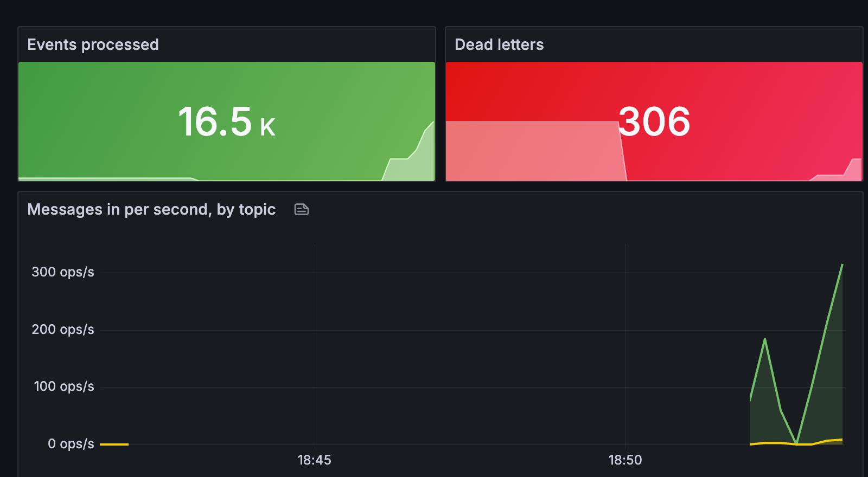Click the 18:45 time axis label
The height and width of the screenshot is (477, 868).
pos(315,460)
